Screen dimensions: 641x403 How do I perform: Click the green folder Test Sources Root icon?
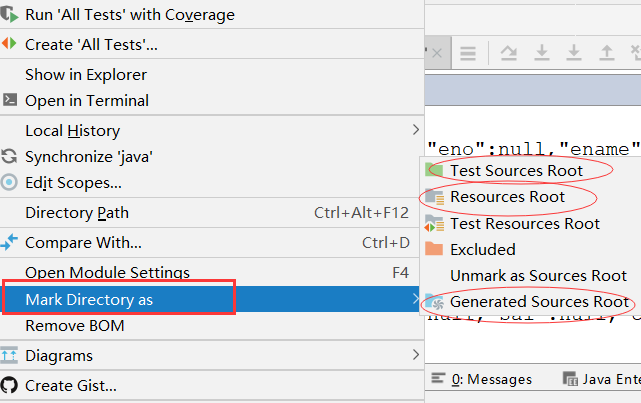point(434,170)
